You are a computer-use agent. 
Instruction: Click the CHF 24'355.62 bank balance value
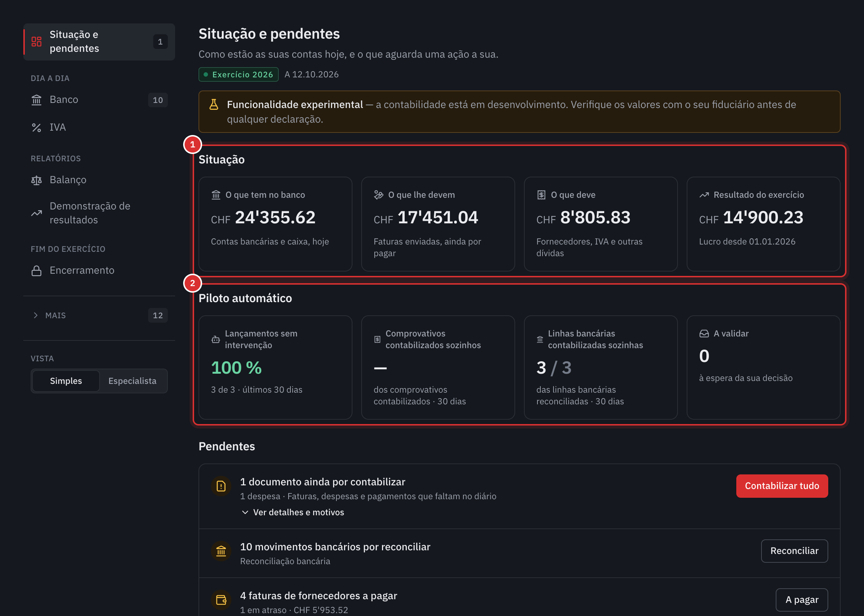263,218
